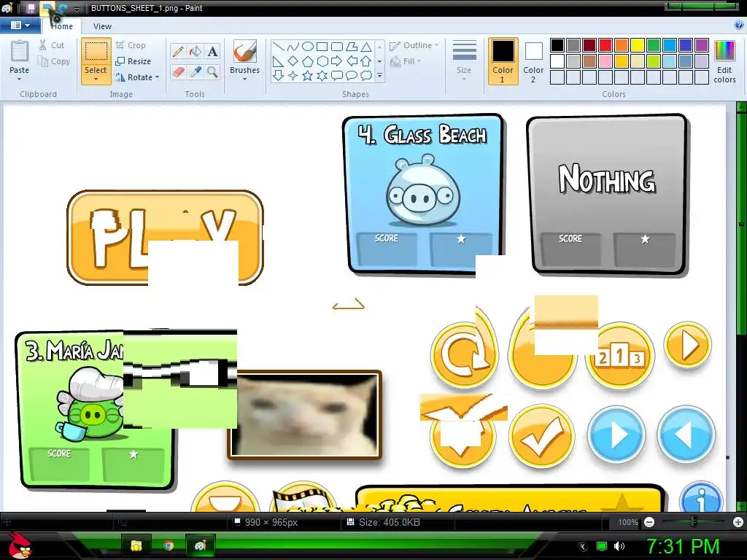Pick the yellow color swatch
The width and height of the screenshot is (747, 560).
pyautogui.click(x=638, y=45)
